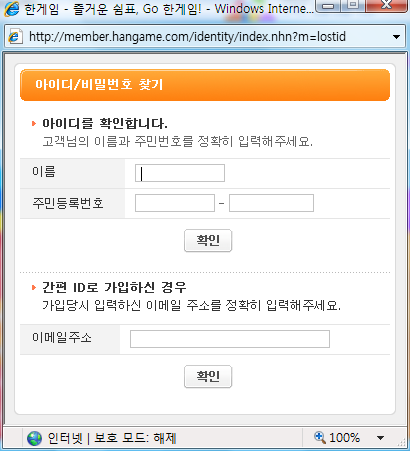Click the second 주민등록번호 input box
Viewport: 410px width, 451px height.
[271, 203]
